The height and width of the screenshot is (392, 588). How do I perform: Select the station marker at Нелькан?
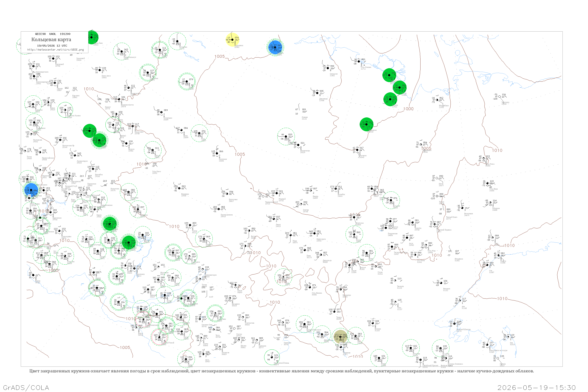(441, 283)
